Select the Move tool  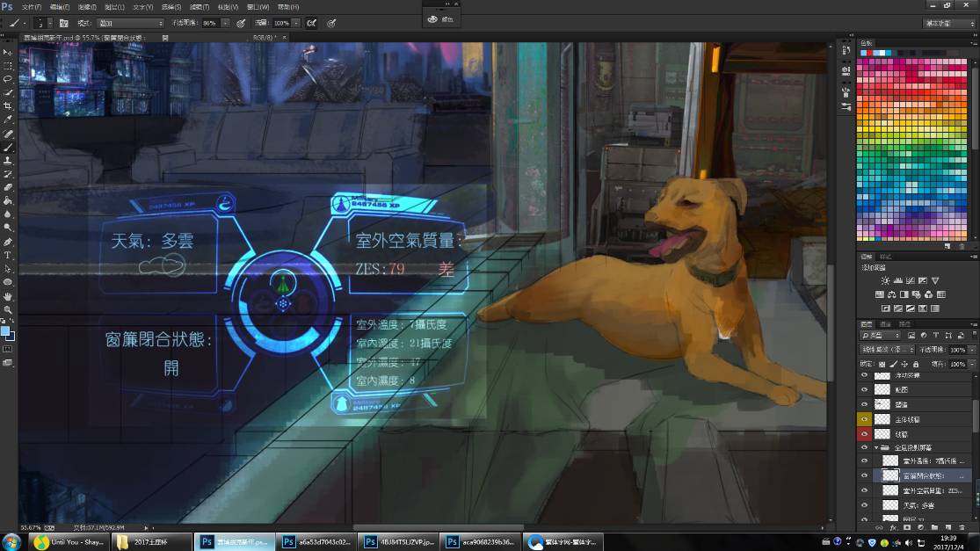pyautogui.click(x=8, y=53)
